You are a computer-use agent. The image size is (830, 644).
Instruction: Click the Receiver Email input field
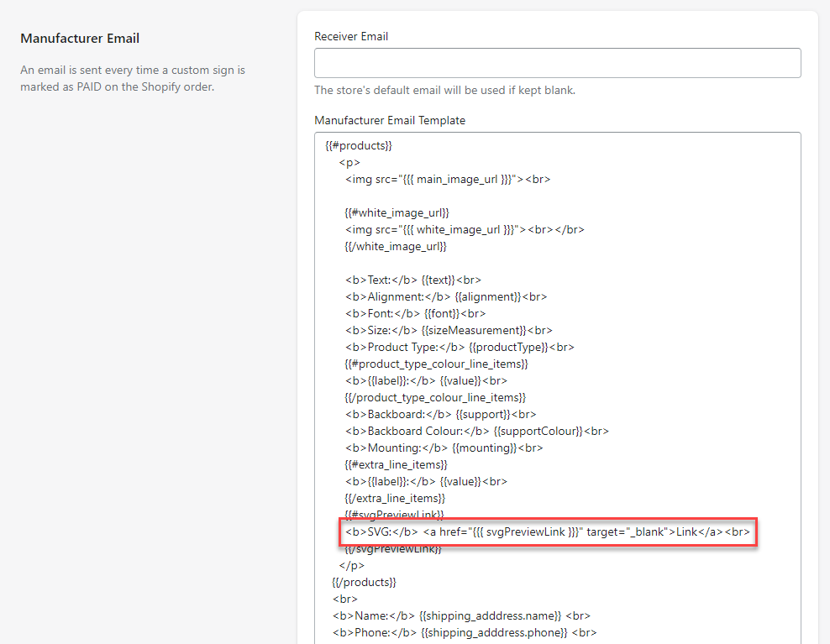click(x=557, y=63)
